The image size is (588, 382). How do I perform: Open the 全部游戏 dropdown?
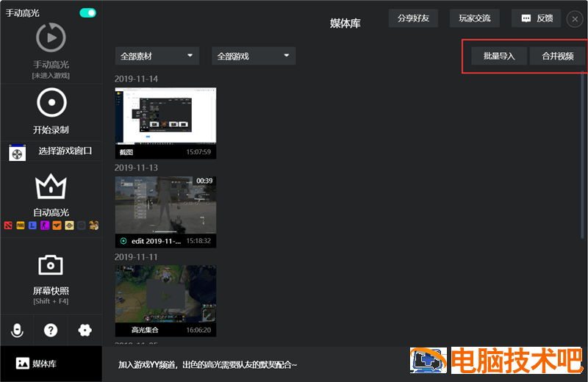point(254,57)
